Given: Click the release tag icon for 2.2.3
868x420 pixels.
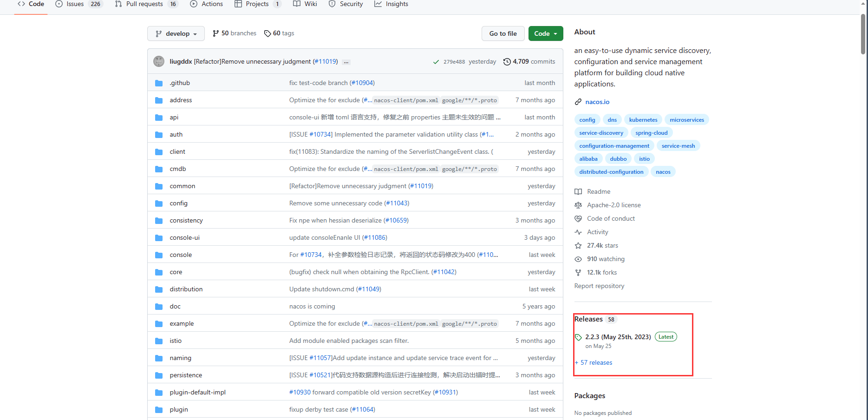Looking at the screenshot, I should click(x=578, y=337).
